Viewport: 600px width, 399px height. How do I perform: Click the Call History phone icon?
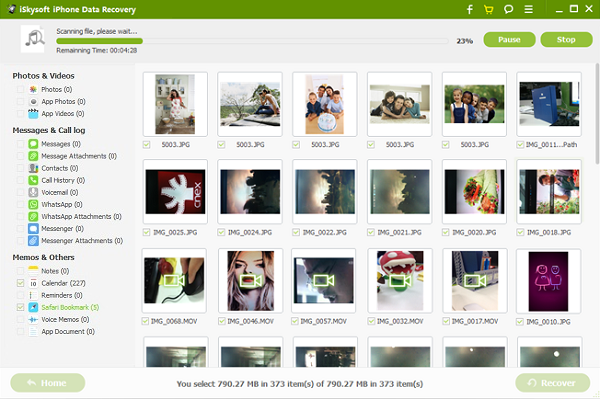point(33,180)
